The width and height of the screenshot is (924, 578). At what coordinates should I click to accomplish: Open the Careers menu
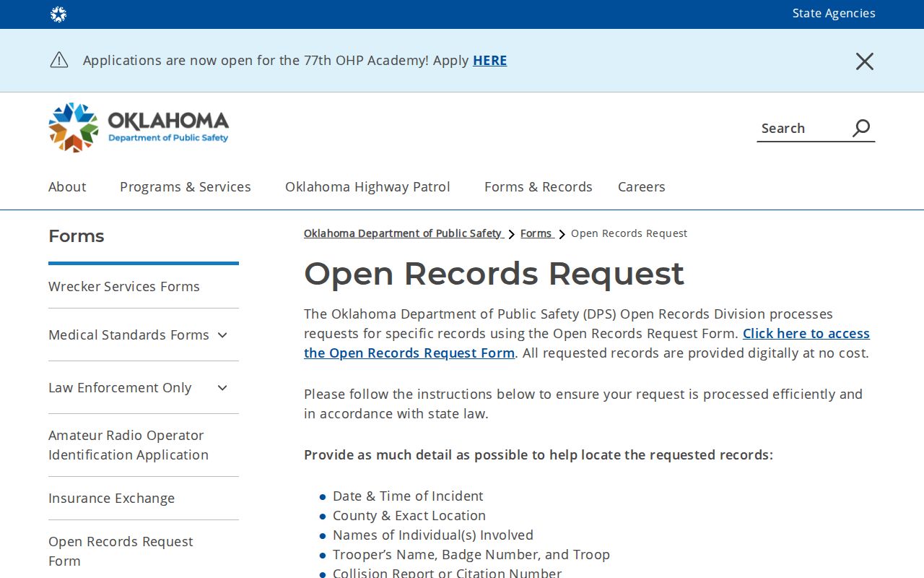click(x=642, y=186)
